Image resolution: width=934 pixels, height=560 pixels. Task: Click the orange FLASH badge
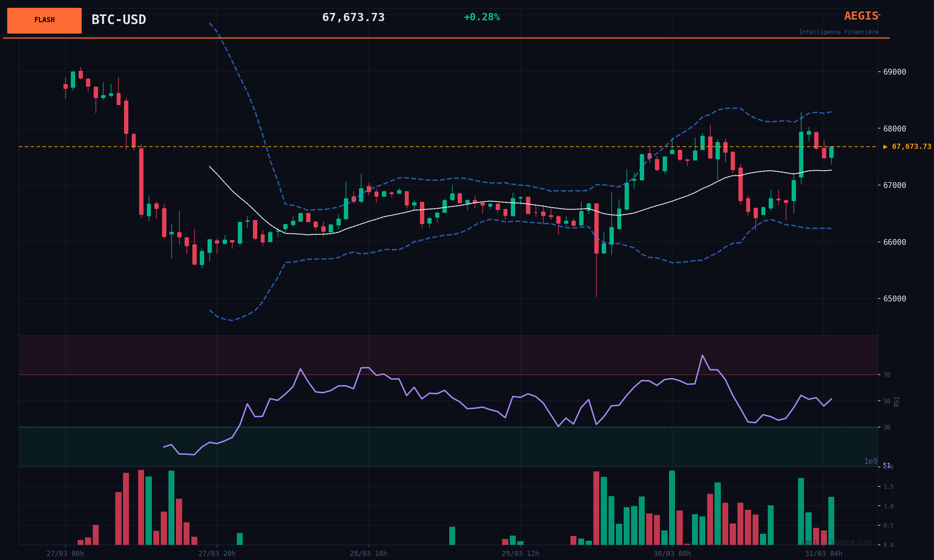(44, 20)
